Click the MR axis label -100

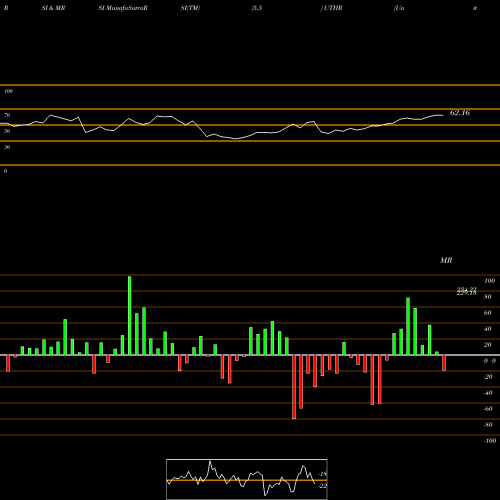pyautogui.click(x=490, y=441)
